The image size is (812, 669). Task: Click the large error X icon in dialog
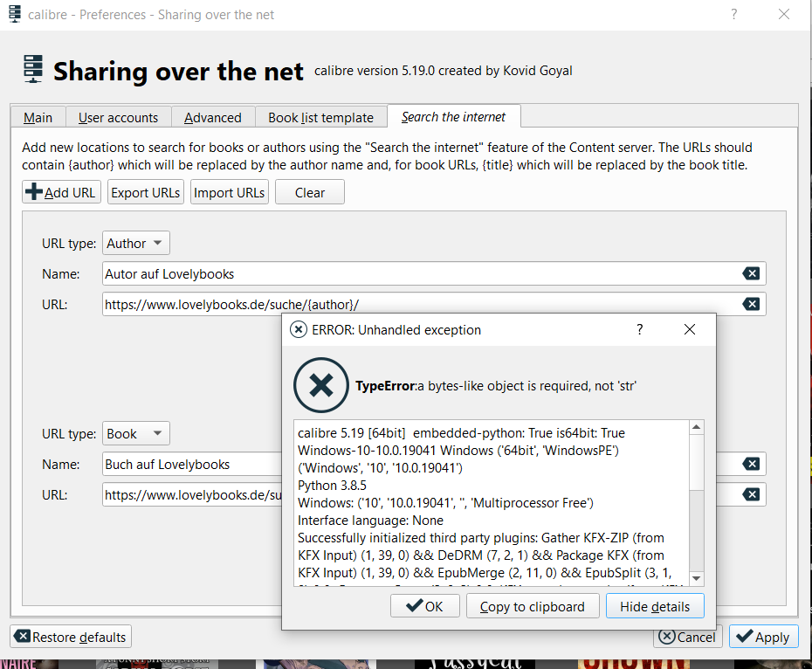(321, 385)
